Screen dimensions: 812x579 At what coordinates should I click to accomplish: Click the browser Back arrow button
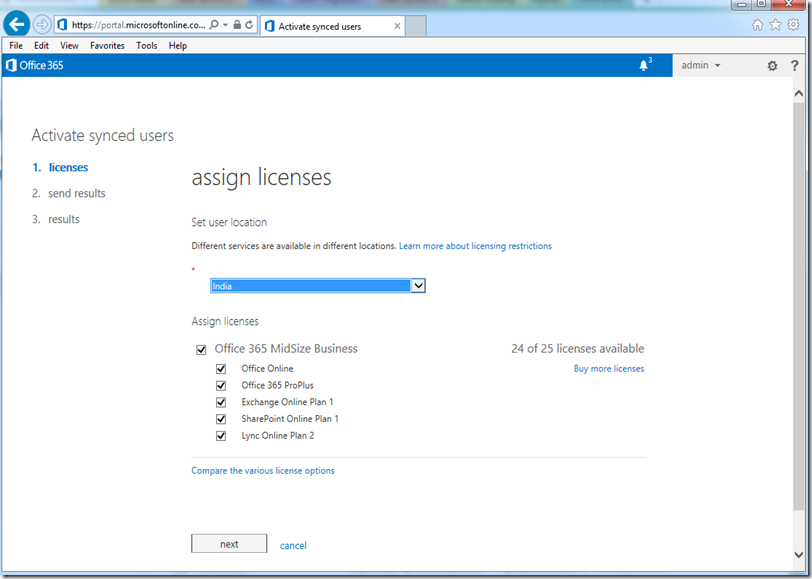(17, 24)
